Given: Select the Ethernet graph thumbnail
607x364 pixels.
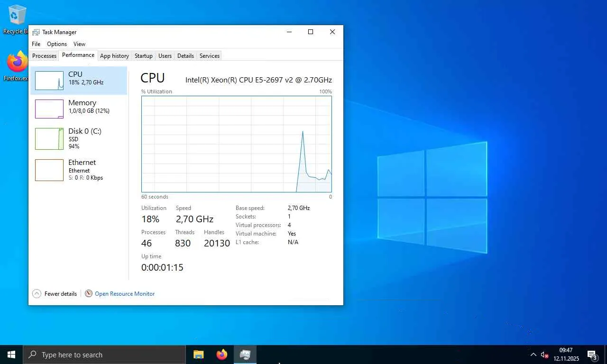Looking at the screenshot, I should tap(49, 170).
